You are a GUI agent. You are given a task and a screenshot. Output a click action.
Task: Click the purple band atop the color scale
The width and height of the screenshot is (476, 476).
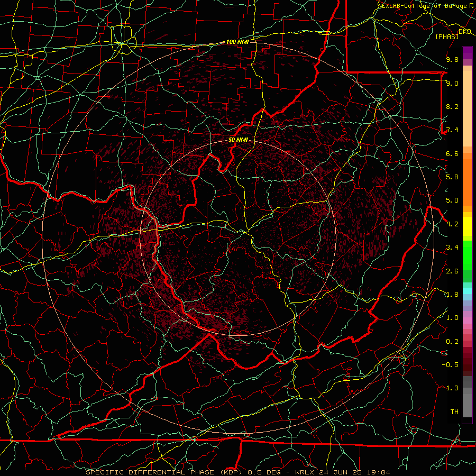click(467, 53)
